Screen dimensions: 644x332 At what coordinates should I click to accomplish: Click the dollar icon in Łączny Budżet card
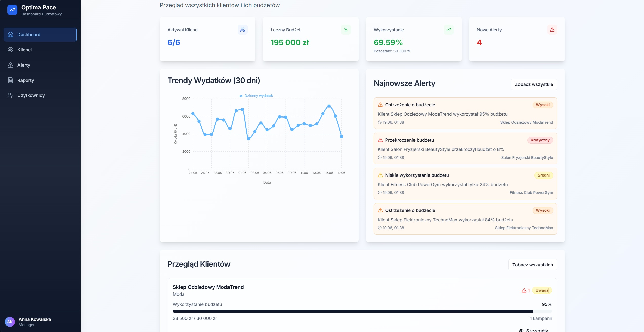click(x=346, y=30)
